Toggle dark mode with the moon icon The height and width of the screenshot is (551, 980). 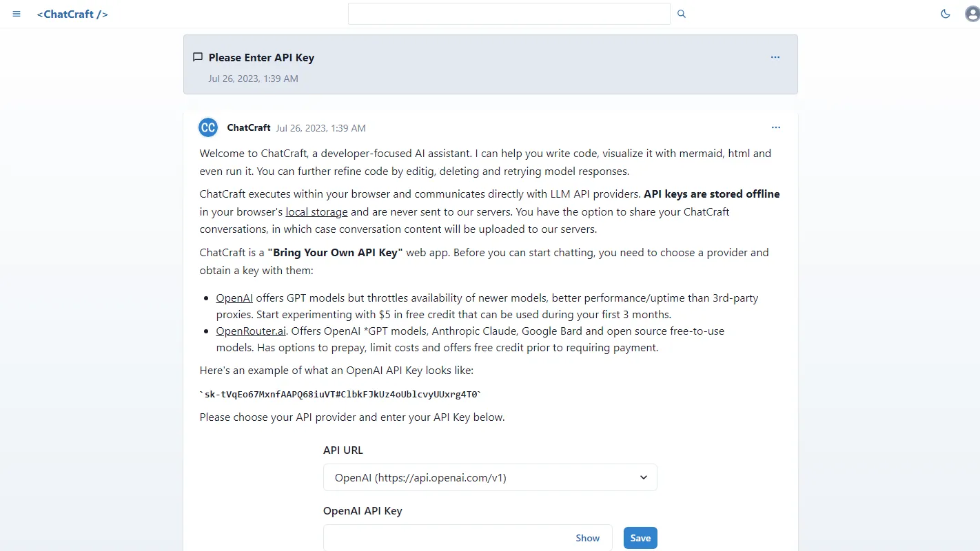pos(946,13)
